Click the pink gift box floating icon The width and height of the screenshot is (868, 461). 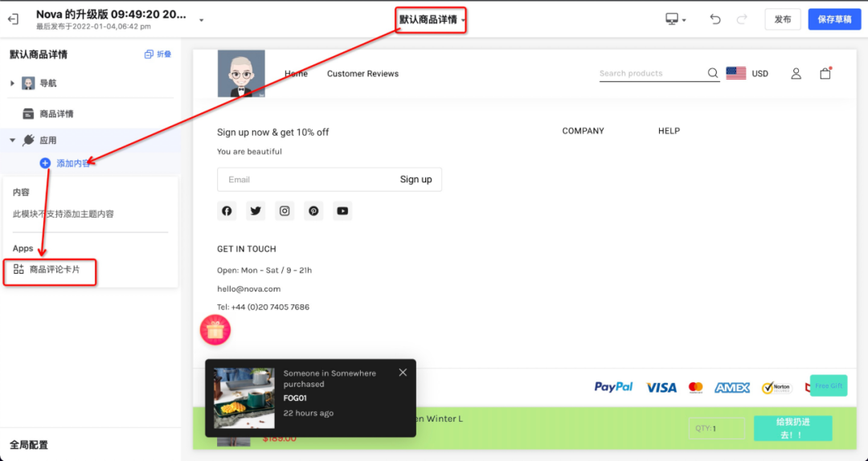point(215,330)
